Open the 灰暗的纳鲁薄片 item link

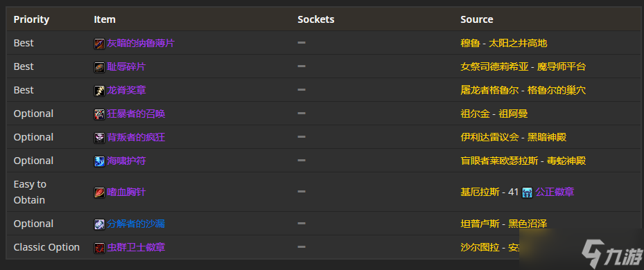[141, 43]
